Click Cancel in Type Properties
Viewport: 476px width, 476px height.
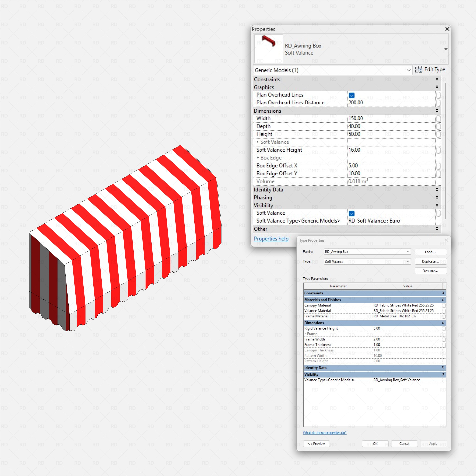pos(404,443)
